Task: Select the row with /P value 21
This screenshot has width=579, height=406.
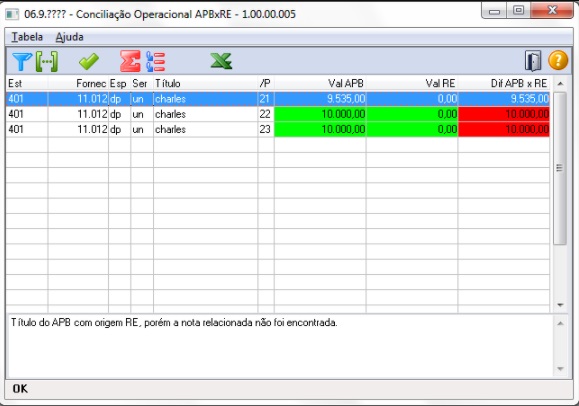Action: pos(278,99)
